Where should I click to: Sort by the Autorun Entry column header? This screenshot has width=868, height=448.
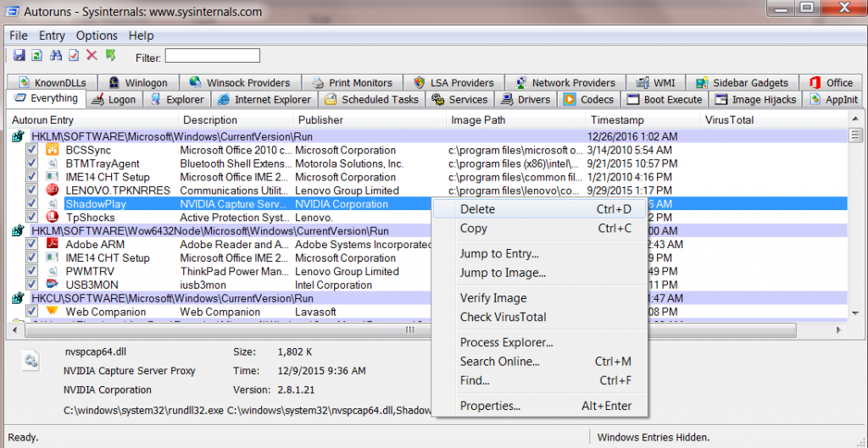[93, 120]
